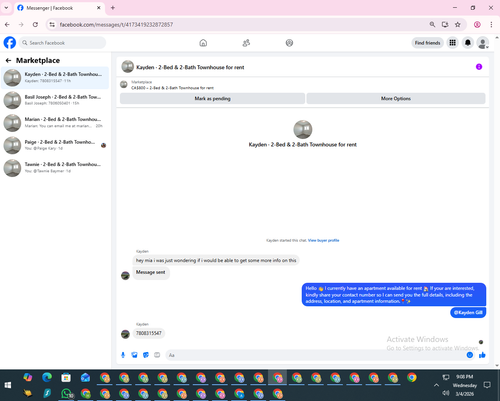
Task: Click the 'hey mia i was just wondering' message
Action: coord(216,260)
